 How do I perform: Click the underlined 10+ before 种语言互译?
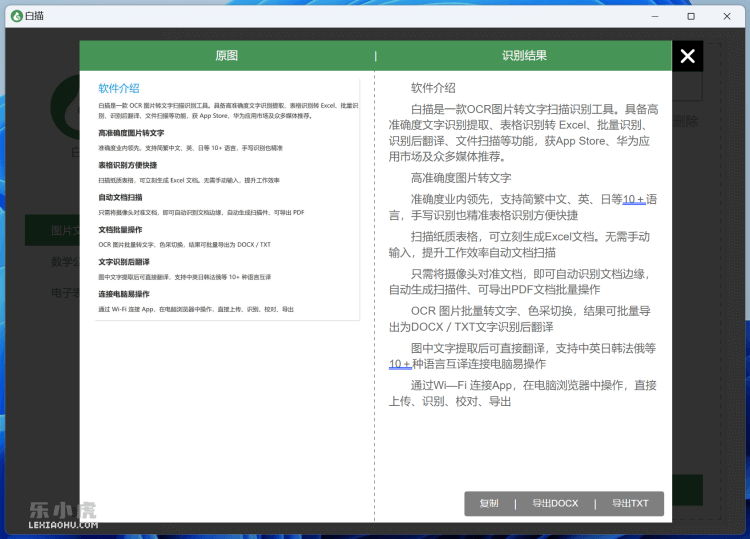point(400,364)
